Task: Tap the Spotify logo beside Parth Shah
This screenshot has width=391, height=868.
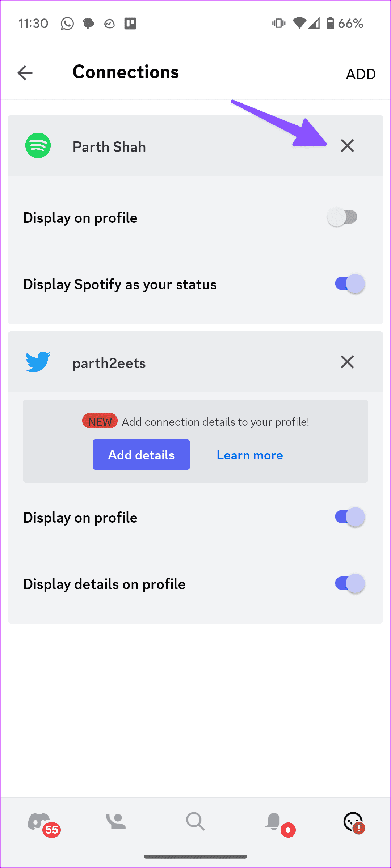Action: coord(38,146)
